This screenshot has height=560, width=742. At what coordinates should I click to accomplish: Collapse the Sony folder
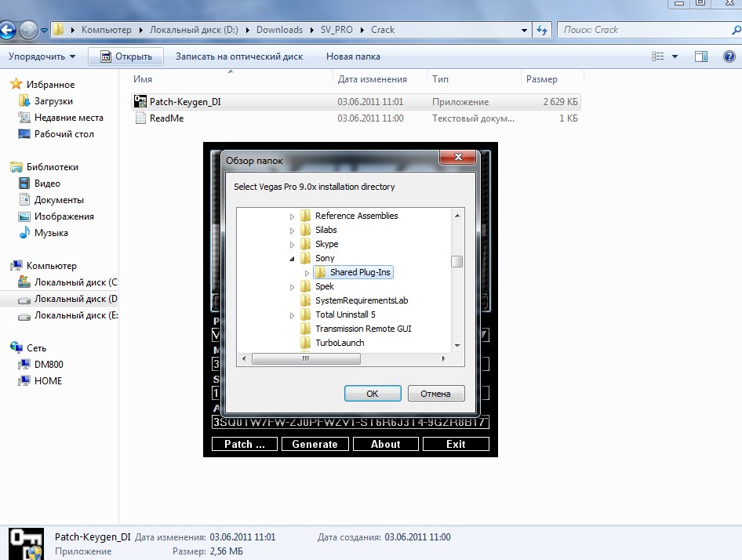292,259
